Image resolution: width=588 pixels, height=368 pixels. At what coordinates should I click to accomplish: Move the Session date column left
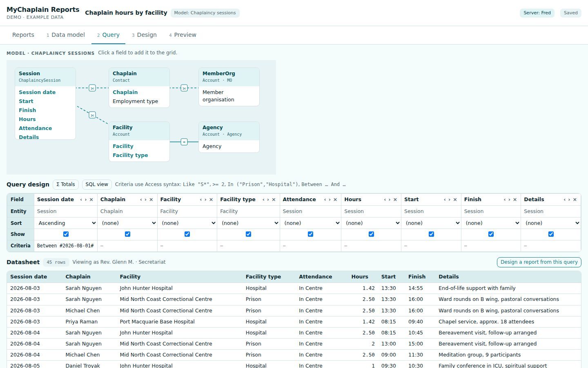point(81,200)
